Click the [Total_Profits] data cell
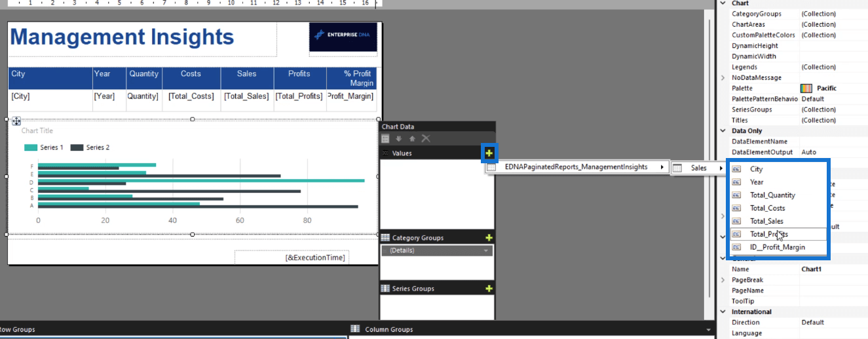This screenshot has height=339, width=868. point(299,100)
